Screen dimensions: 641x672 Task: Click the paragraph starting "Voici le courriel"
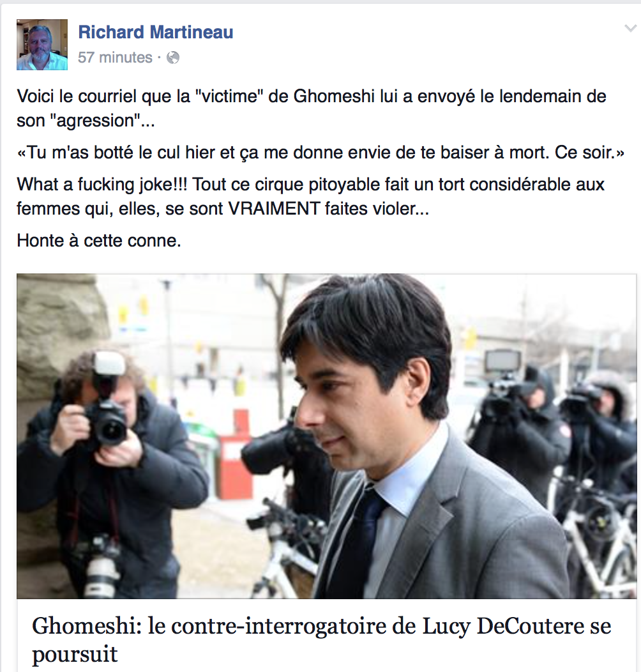click(x=312, y=108)
